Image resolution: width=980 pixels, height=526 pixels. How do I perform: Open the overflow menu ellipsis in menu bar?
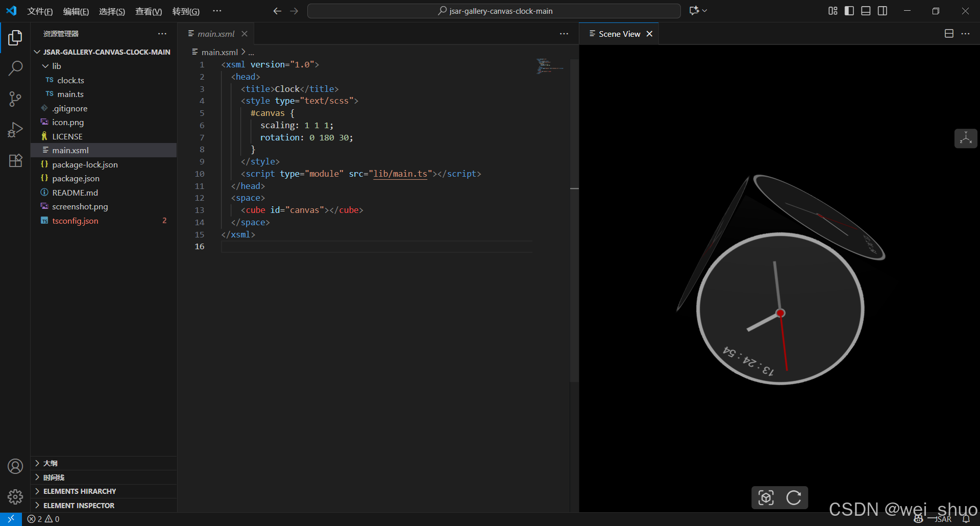tap(217, 11)
